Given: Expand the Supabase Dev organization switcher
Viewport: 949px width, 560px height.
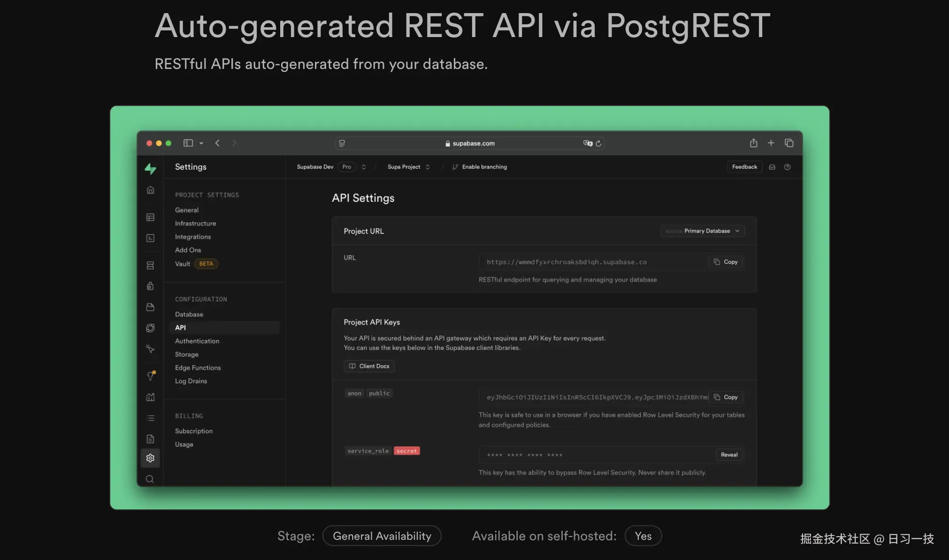Looking at the screenshot, I should pyautogui.click(x=364, y=167).
